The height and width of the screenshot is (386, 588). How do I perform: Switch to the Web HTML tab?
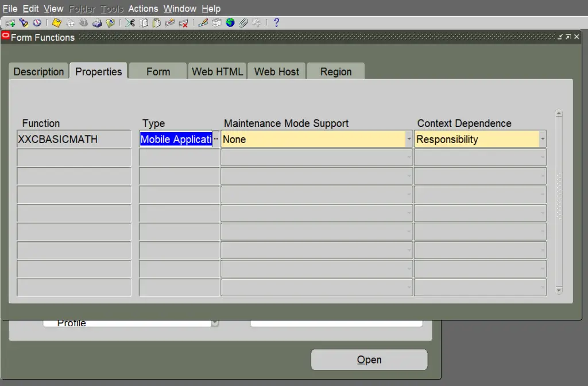[216, 71]
